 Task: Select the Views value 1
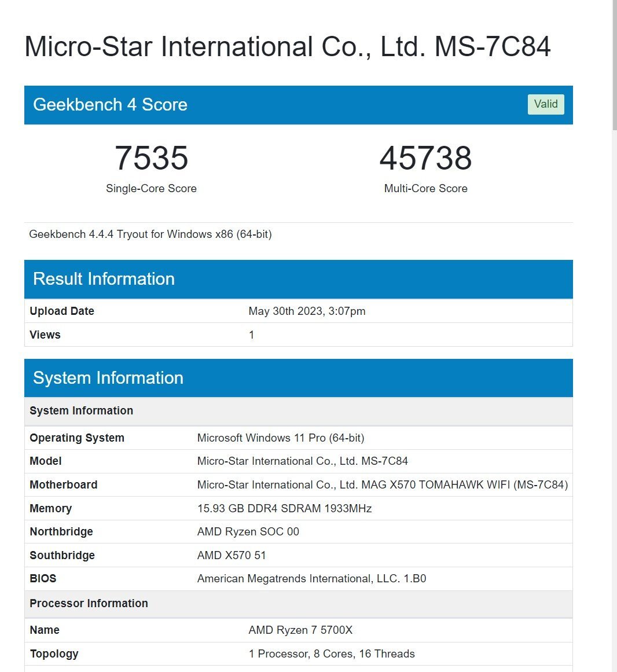click(252, 335)
